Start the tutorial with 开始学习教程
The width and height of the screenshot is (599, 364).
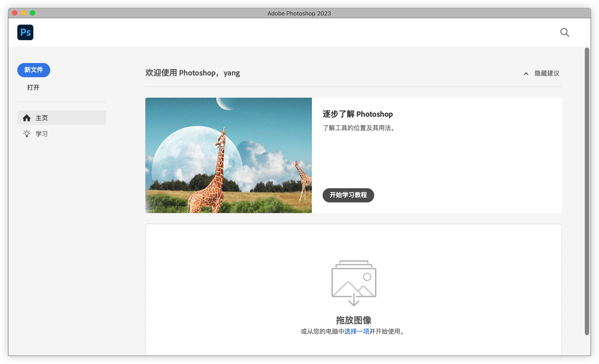pyautogui.click(x=348, y=195)
